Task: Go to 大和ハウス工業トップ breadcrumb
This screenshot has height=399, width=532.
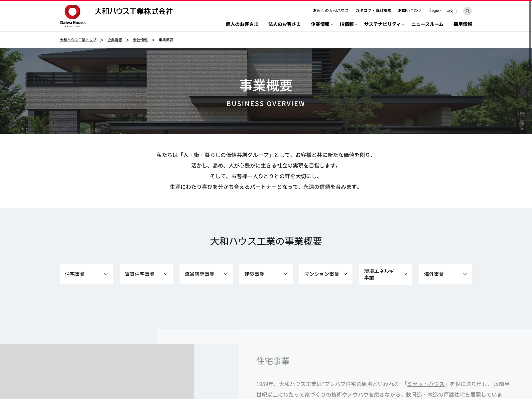Action: pyautogui.click(x=78, y=40)
